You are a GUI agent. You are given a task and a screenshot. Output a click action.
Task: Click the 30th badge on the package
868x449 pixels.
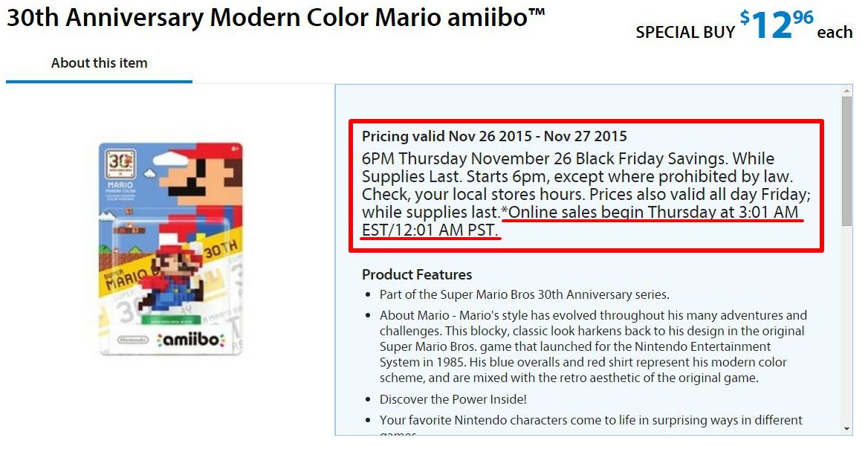coord(120,164)
